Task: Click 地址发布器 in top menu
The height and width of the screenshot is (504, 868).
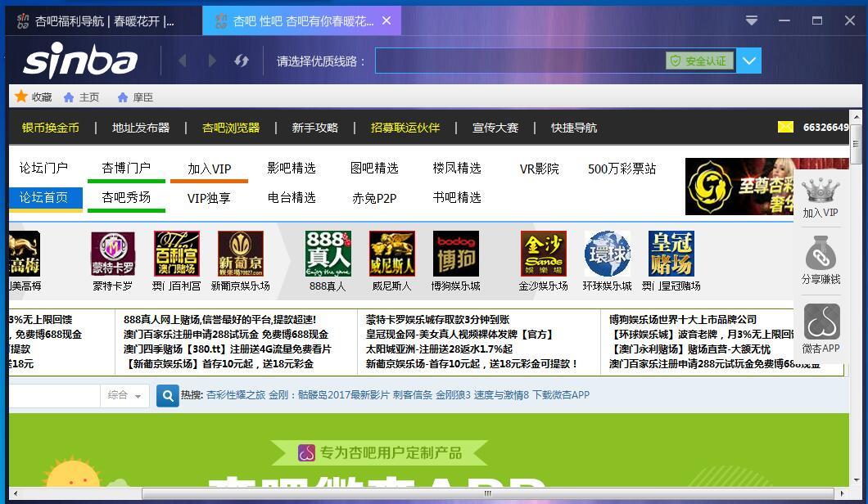Action: pos(141,128)
